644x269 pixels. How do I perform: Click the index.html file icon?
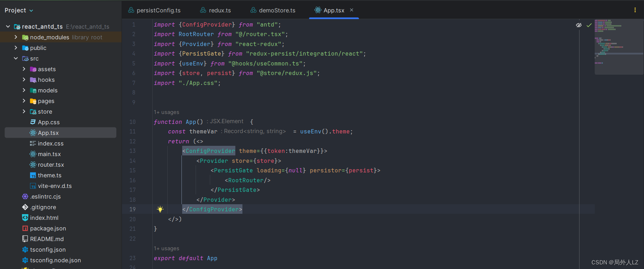pyautogui.click(x=25, y=218)
